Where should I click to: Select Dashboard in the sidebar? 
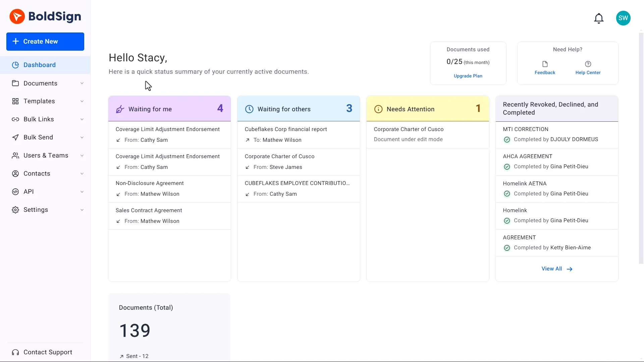39,65
